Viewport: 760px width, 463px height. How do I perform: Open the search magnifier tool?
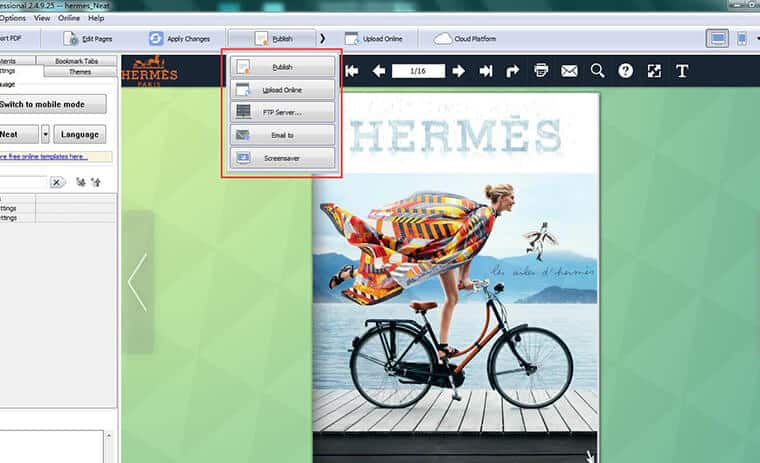(598, 71)
